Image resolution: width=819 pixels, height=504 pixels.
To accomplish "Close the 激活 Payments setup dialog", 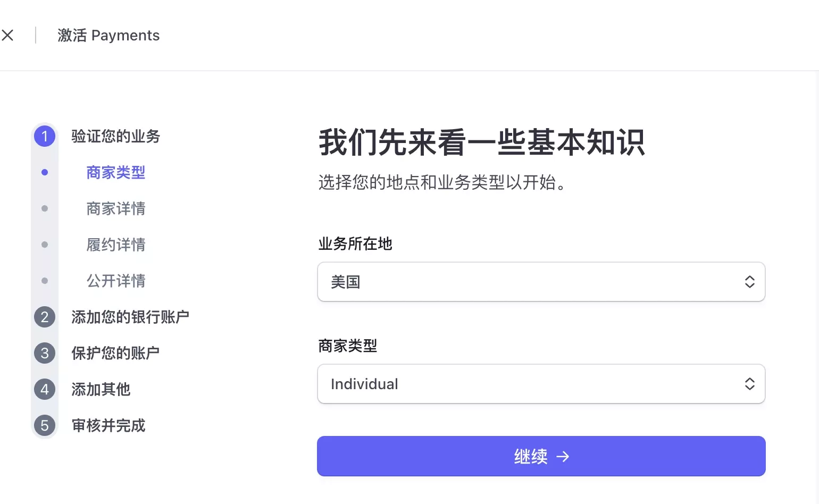I will 7,35.
